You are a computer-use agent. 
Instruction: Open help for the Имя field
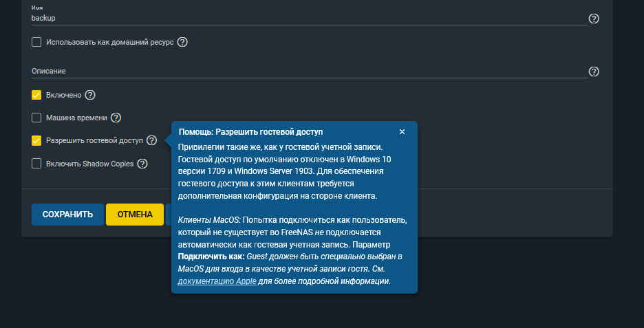(x=594, y=19)
